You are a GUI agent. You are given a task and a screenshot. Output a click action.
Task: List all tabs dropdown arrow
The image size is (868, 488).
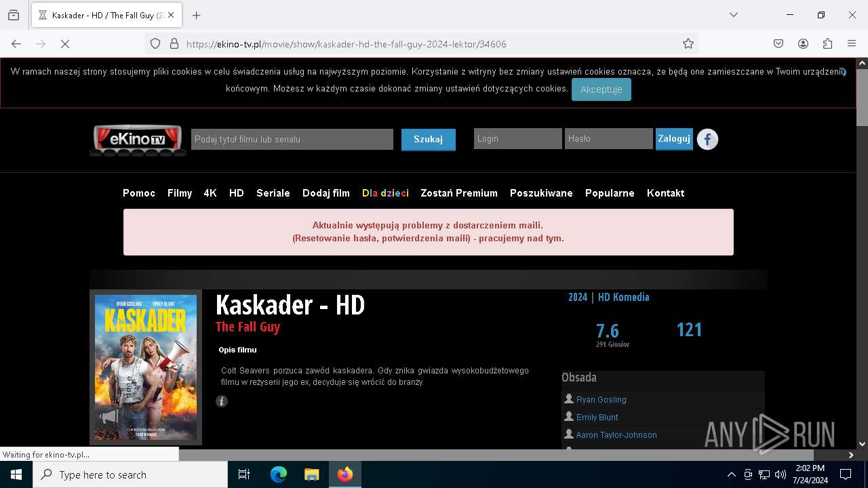[x=734, y=15]
